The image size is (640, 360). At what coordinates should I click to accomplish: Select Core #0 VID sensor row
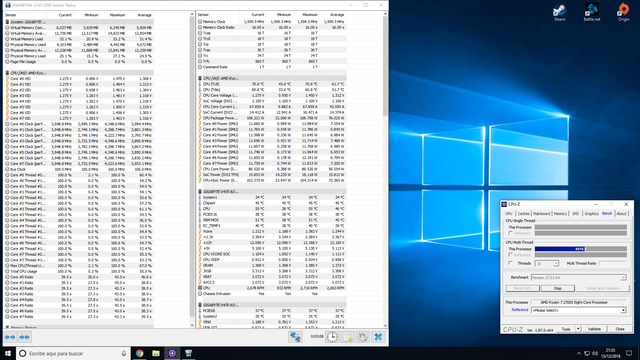79,78
